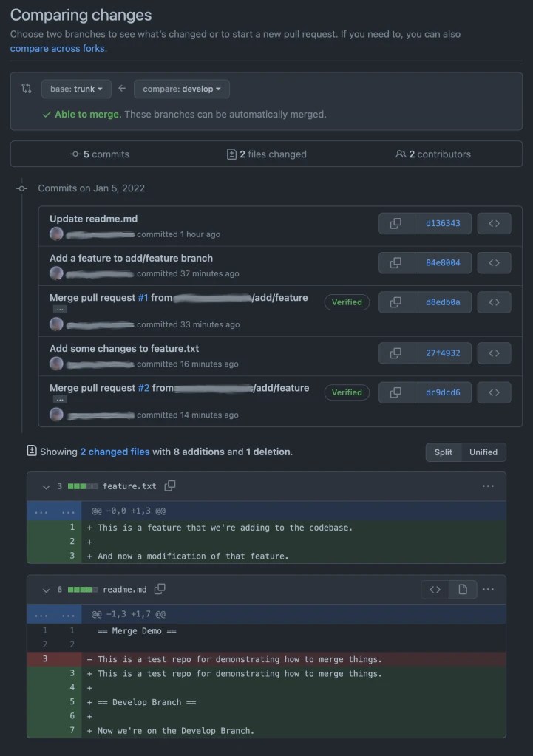Screen dimensions: 533x756
Task: Browse repository at commit 84e8004
Action: [494, 262]
